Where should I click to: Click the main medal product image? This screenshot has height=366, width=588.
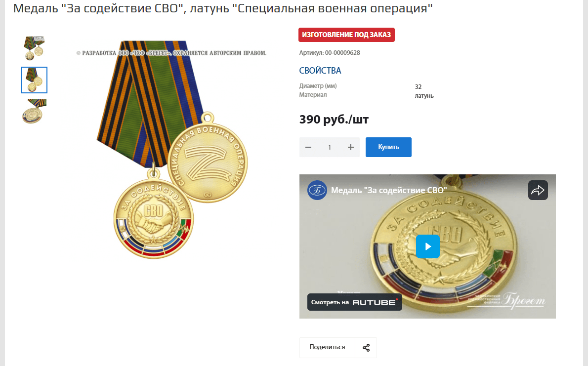pos(171,149)
